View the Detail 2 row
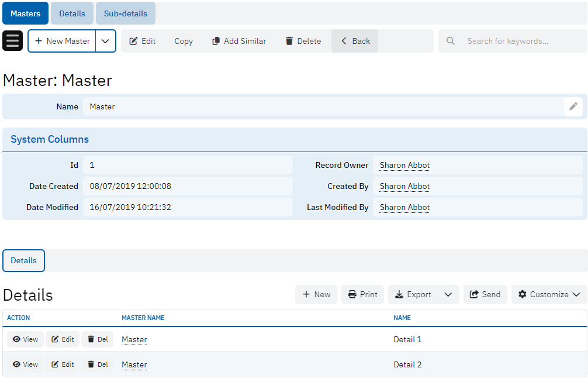Viewport: 588px width, 382px height. tap(25, 364)
